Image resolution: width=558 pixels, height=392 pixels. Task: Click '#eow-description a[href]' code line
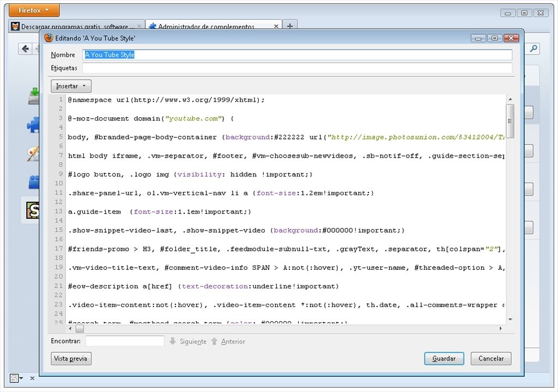(x=203, y=286)
